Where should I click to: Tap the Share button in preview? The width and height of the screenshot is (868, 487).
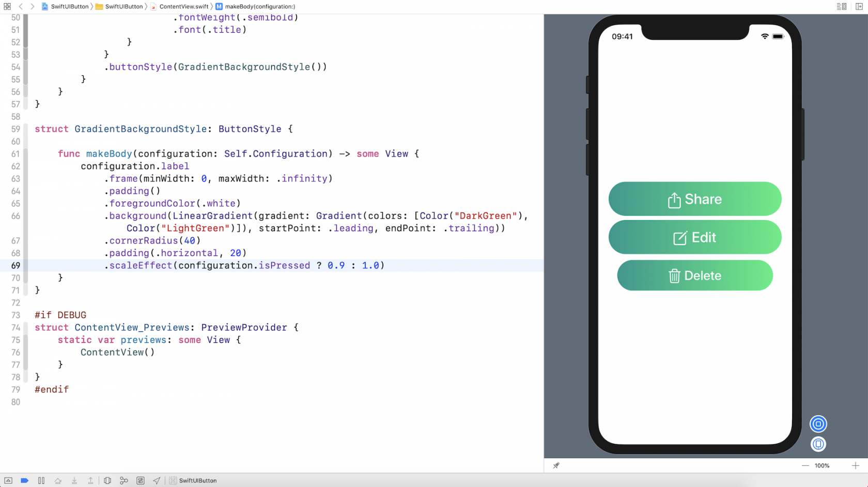point(694,199)
